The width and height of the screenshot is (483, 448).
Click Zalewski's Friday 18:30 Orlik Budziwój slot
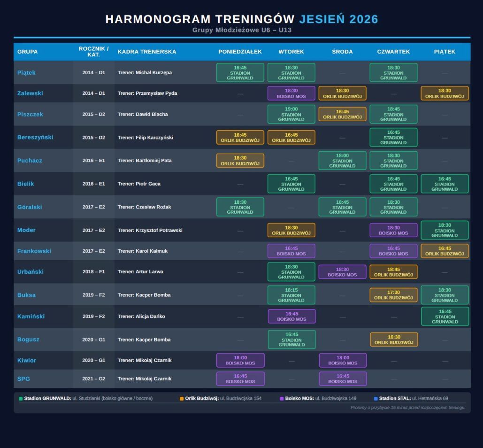click(x=445, y=93)
